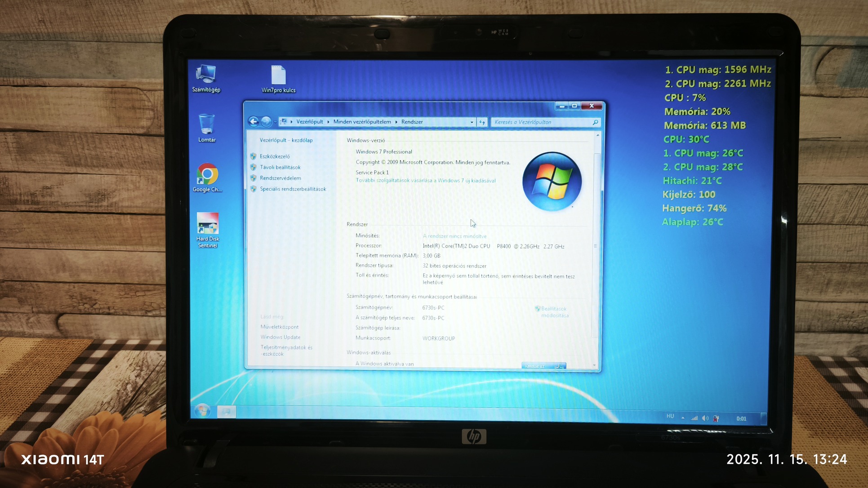Click the network signal tray icon
This screenshot has width=868, height=488.
click(694, 418)
